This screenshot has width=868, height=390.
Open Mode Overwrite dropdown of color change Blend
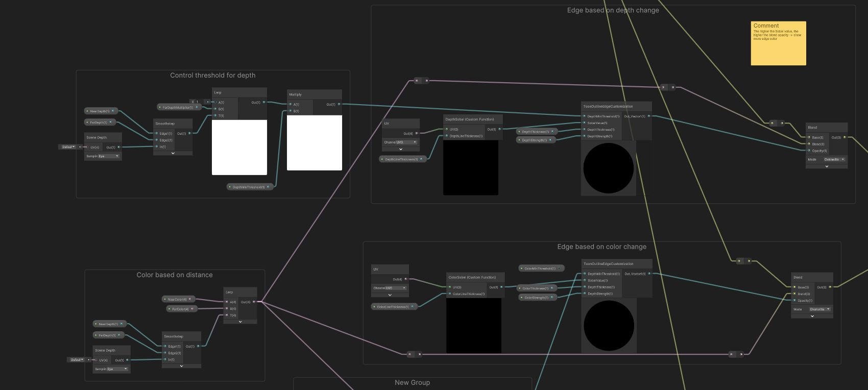coord(820,309)
